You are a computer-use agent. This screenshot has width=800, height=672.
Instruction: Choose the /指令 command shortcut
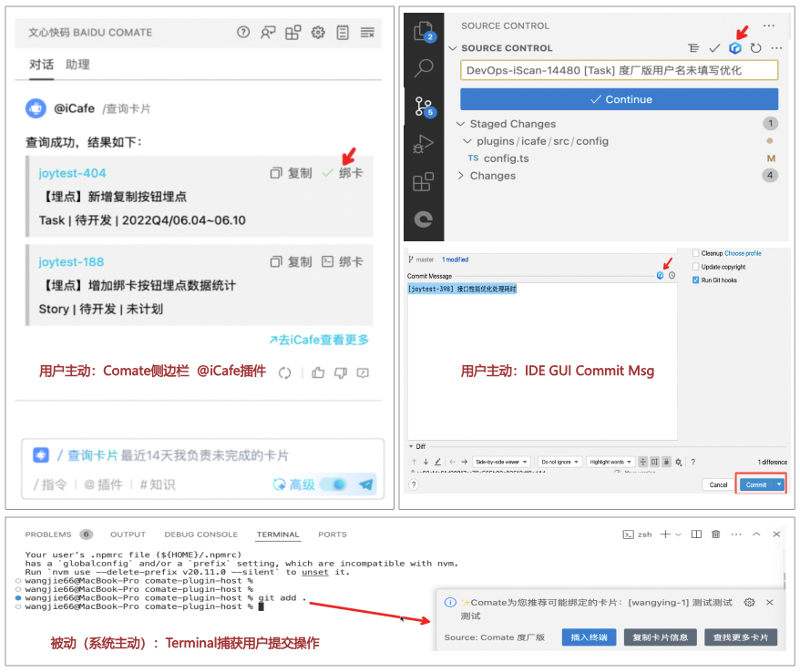click(x=50, y=484)
